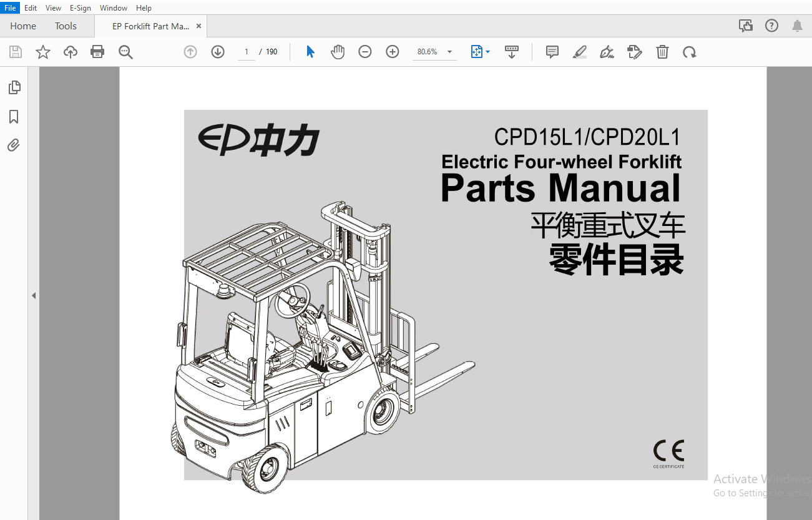Open the Find text magnifier tool
Image resolution: width=812 pixels, height=520 pixels.
[125, 52]
